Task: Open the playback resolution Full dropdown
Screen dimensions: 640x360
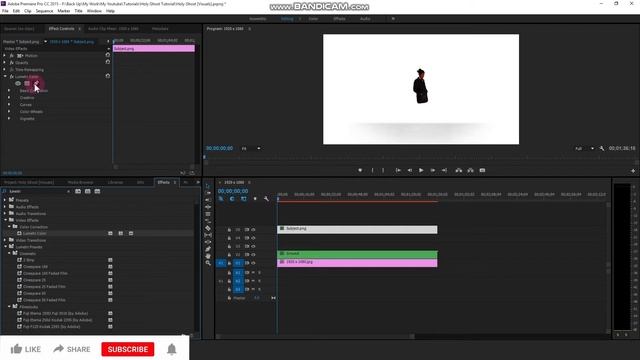Action: pyautogui.click(x=584, y=149)
